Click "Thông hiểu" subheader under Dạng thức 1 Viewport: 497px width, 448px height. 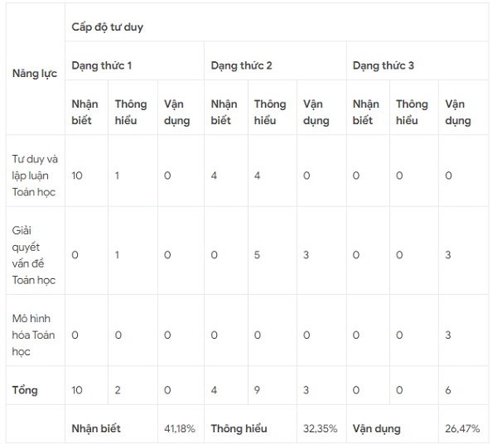point(131,112)
